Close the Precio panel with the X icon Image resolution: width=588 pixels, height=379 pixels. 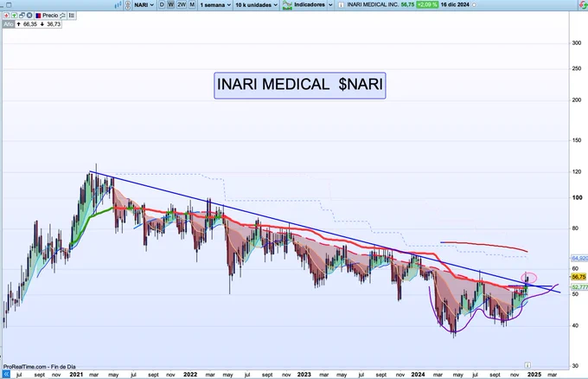click(29, 16)
